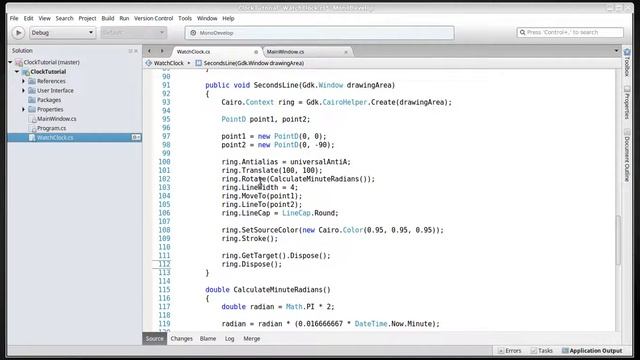Image resolution: width=640 pixels, height=360 pixels.
Task: Click the MonoDevelop status bar field
Action: (319, 33)
